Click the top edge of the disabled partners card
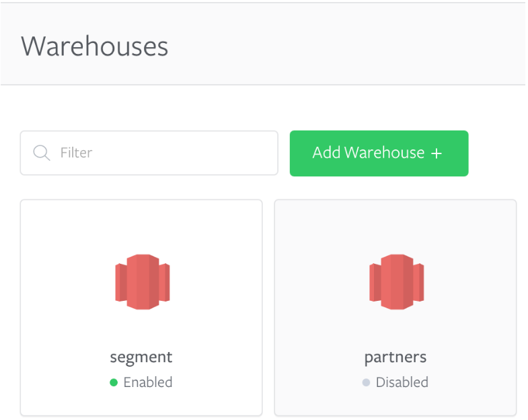 pos(395,200)
